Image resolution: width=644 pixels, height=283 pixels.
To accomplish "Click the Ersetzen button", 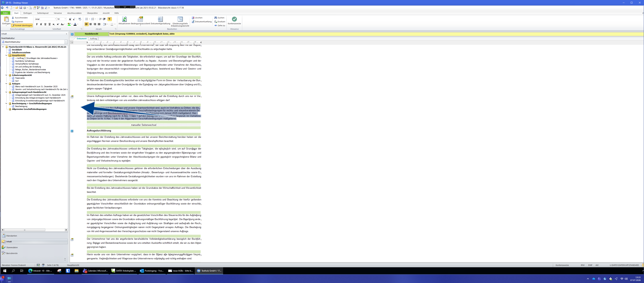I will pyautogui.click(x=220, y=22).
